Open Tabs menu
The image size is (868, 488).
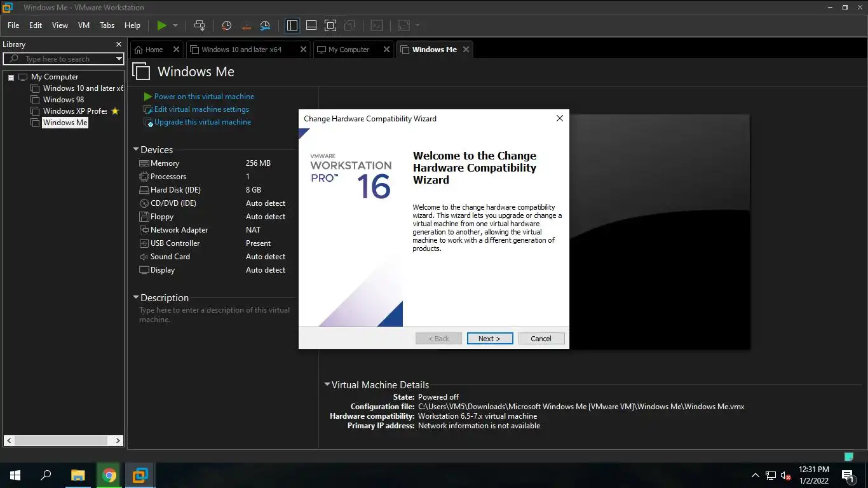(107, 25)
